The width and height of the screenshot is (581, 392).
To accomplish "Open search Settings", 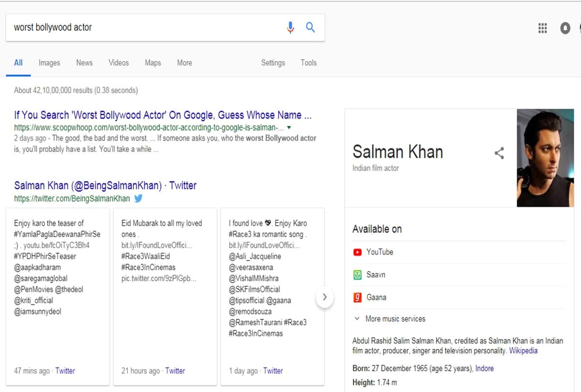I will [x=273, y=63].
